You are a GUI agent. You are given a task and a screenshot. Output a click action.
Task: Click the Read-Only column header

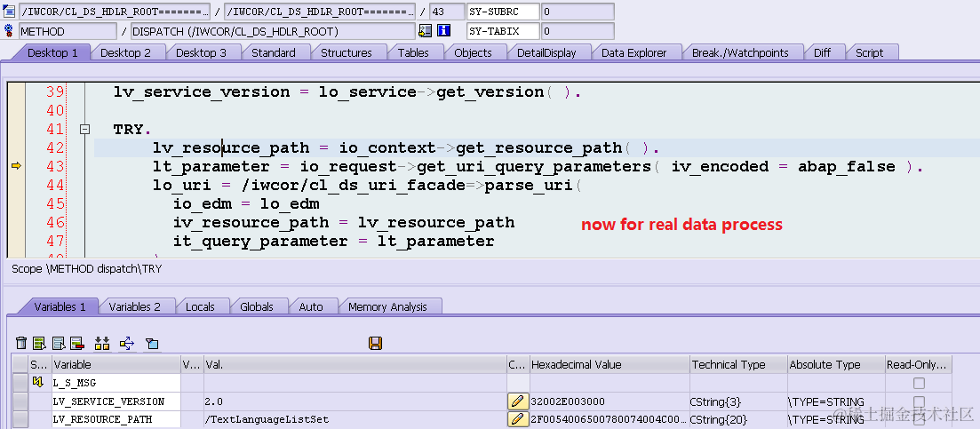pyautogui.click(x=918, y=365)
